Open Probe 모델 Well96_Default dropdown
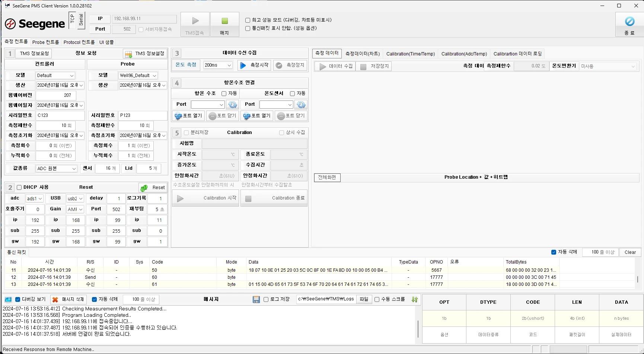This screenshot has width=644, height=354. (138, 75)
